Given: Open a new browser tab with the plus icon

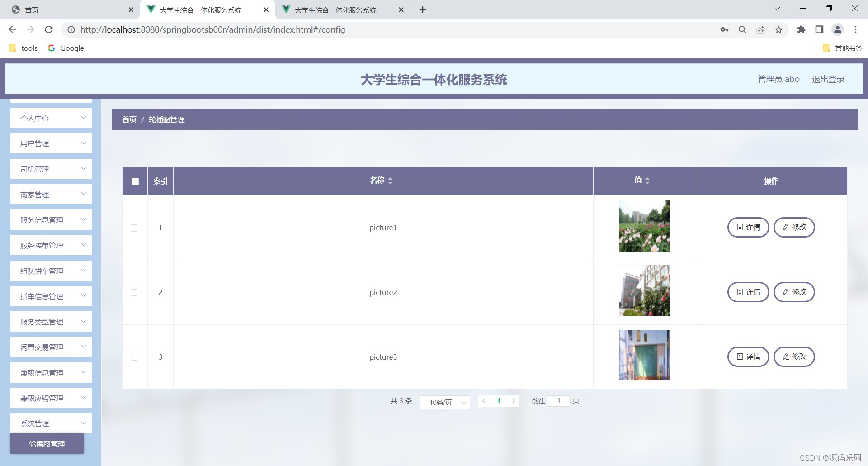Looking at the screenshot, I should (x=422, y=10).
